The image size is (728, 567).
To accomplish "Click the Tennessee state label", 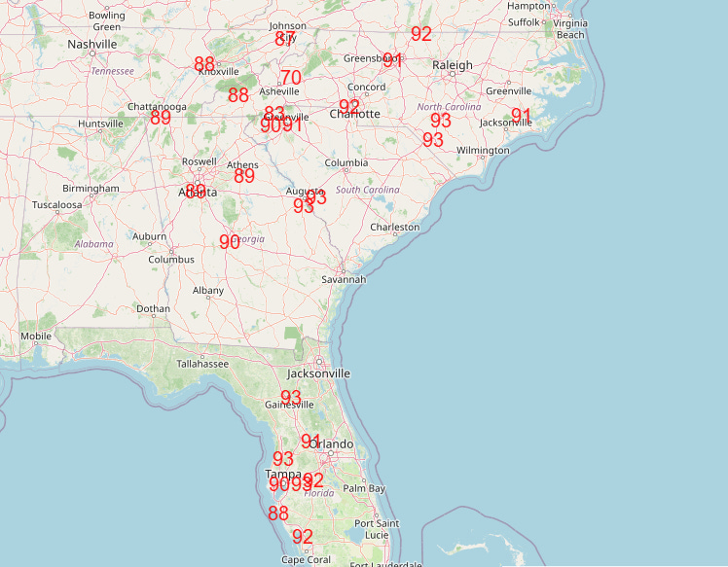I will (x=112, y=71).
